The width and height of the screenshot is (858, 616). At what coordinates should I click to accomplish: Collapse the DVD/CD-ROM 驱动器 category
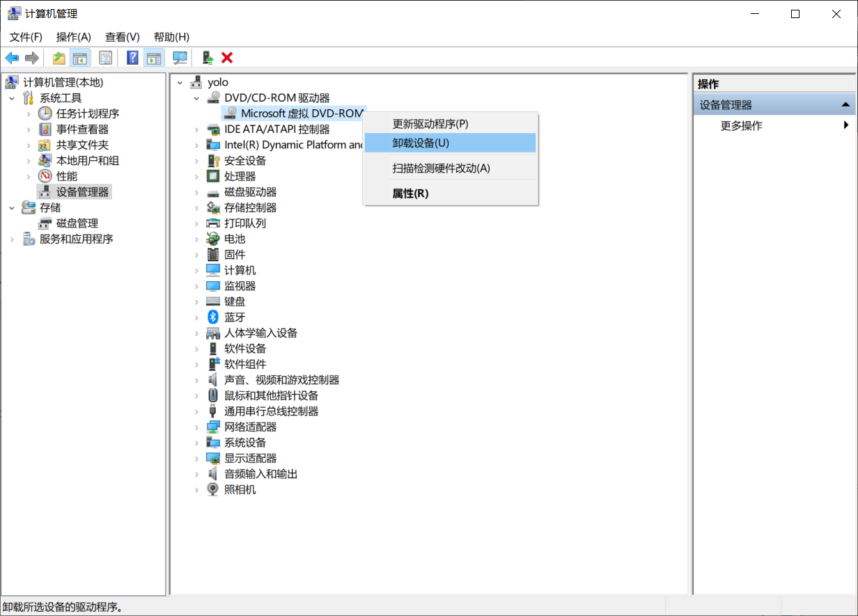point(196,98)
